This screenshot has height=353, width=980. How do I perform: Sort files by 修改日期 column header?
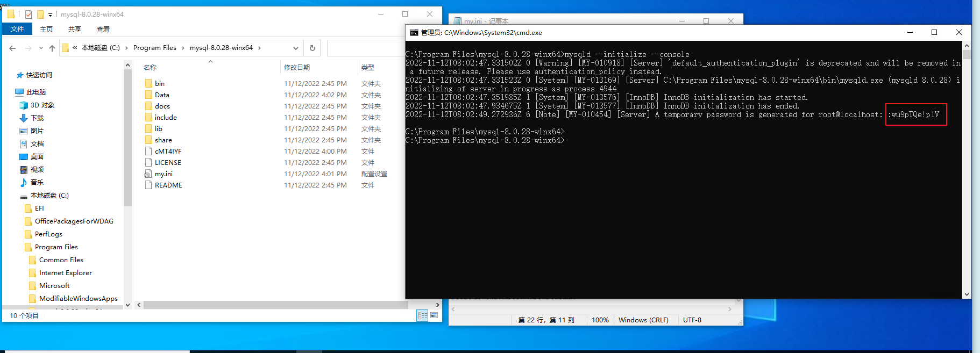[x=297, y=67]
